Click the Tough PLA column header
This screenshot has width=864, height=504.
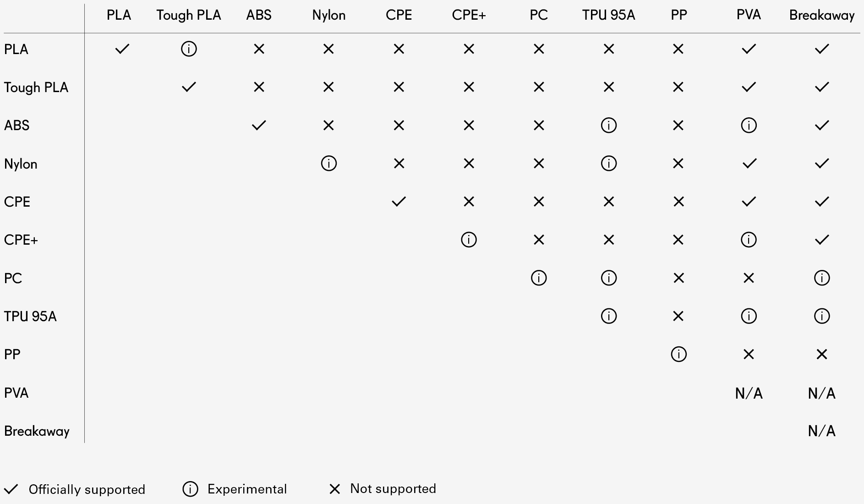click(x=189, y=15)
